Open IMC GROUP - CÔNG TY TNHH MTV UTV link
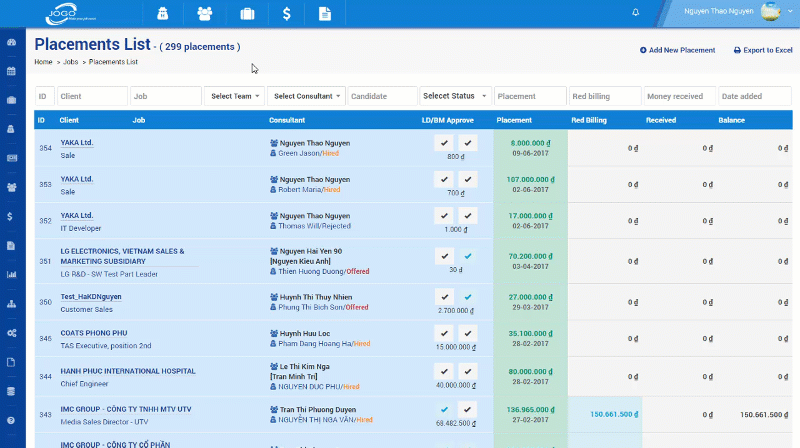 (x=126, y=409)
